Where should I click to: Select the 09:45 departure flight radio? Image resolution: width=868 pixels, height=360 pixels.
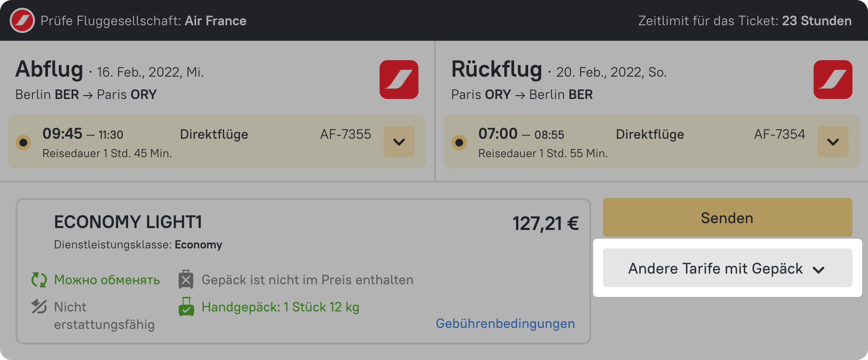point(23,143)
